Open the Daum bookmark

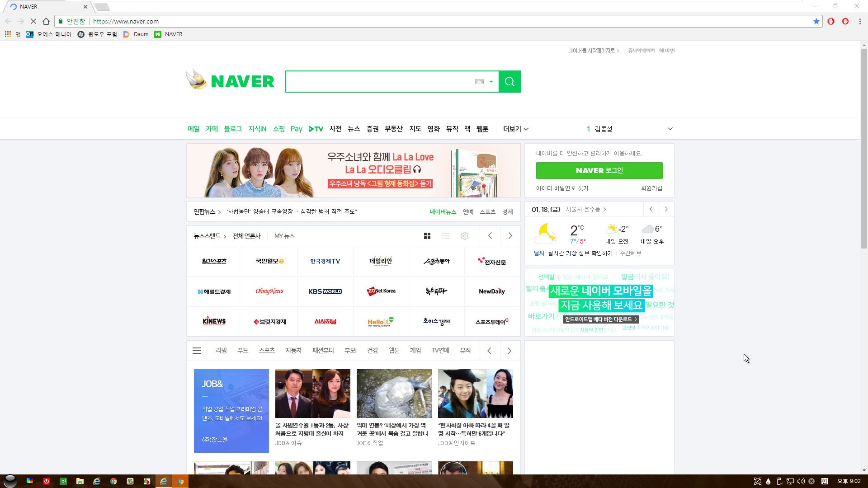(136, 34)
